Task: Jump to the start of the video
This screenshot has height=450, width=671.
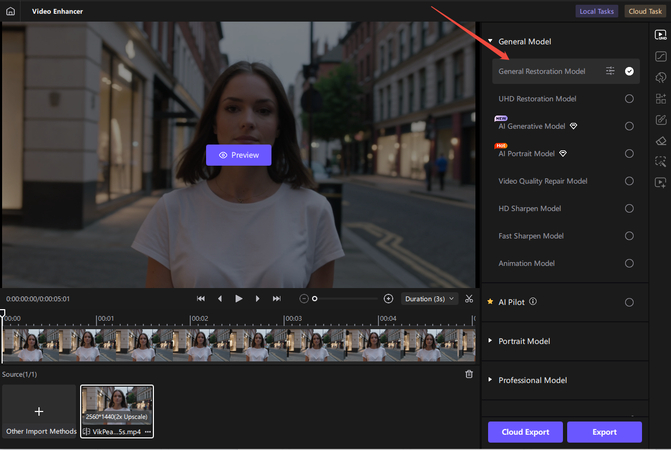Action: [x=201, y=299]
